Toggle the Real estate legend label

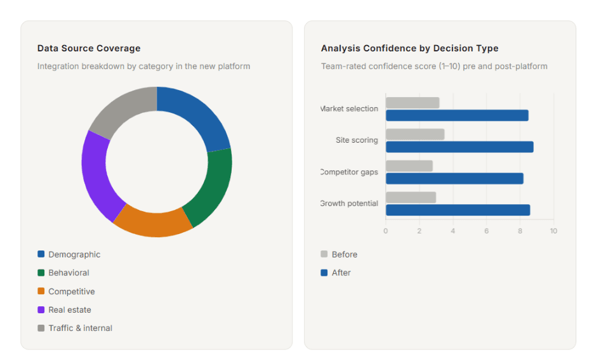[70, 310]
